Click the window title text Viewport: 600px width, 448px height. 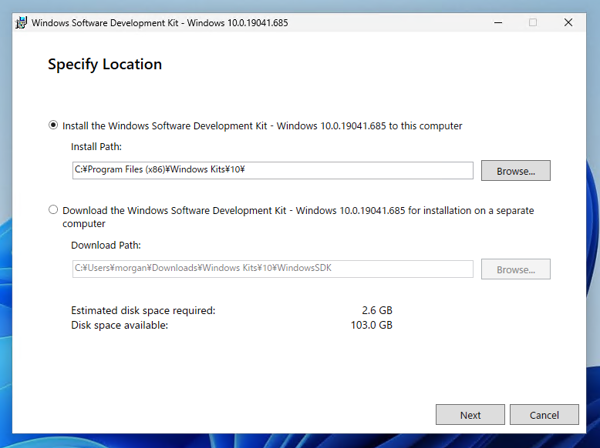[x=160, y=23]
